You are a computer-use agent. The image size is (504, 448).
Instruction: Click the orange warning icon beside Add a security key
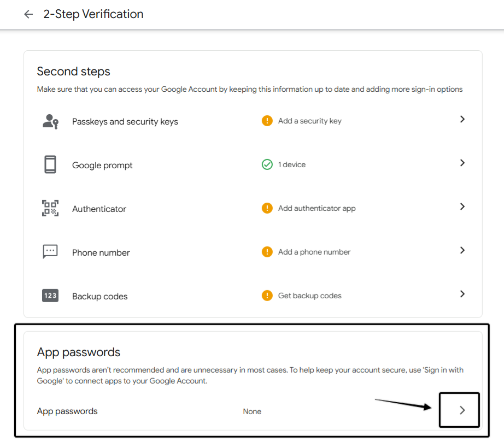pyautogui.click(x=267, y=121)
